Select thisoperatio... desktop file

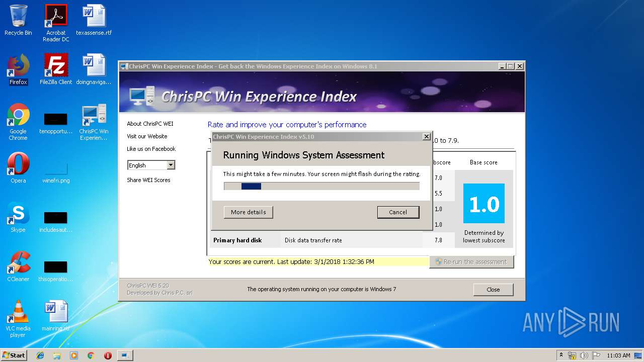click(56, 272)
